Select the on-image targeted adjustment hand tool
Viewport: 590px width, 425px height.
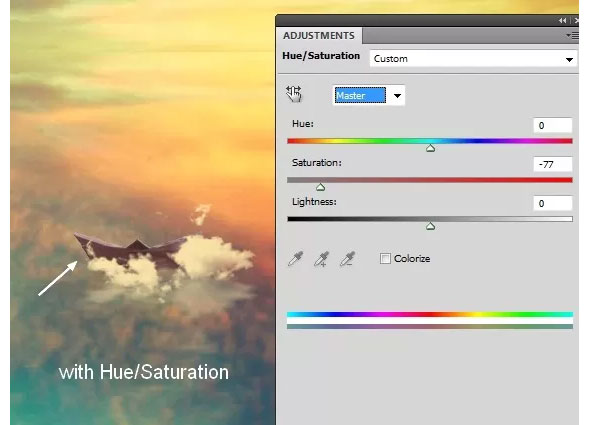pyautogui.click(x=293, y=94)
